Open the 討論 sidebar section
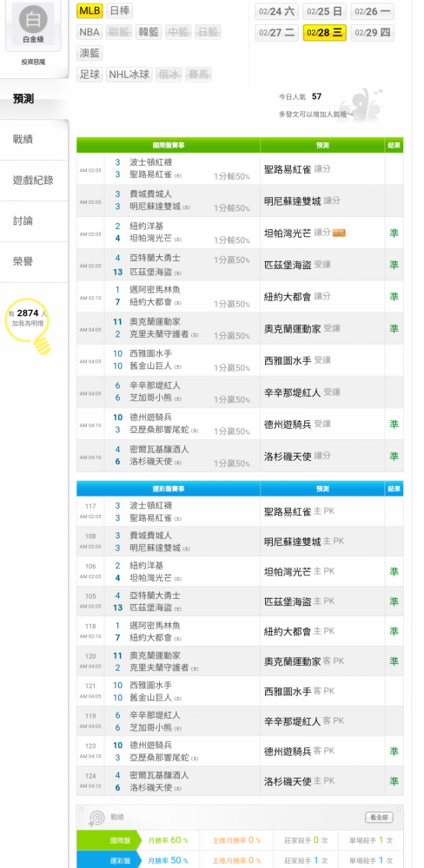The height and width of the screenshot is (868, 424). [x=35, y=220]
